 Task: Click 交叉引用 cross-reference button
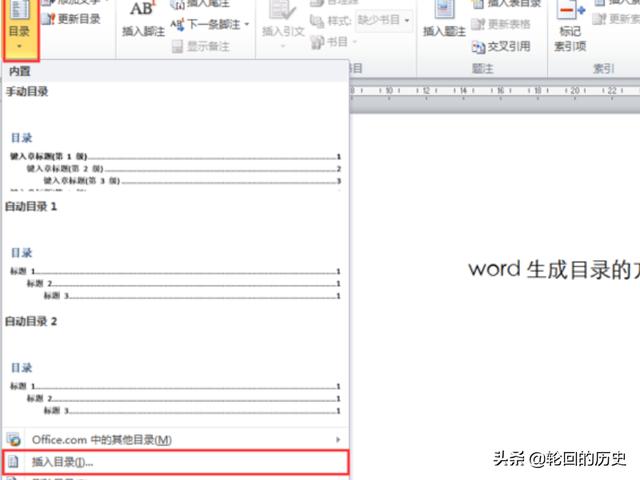point(501,47)
